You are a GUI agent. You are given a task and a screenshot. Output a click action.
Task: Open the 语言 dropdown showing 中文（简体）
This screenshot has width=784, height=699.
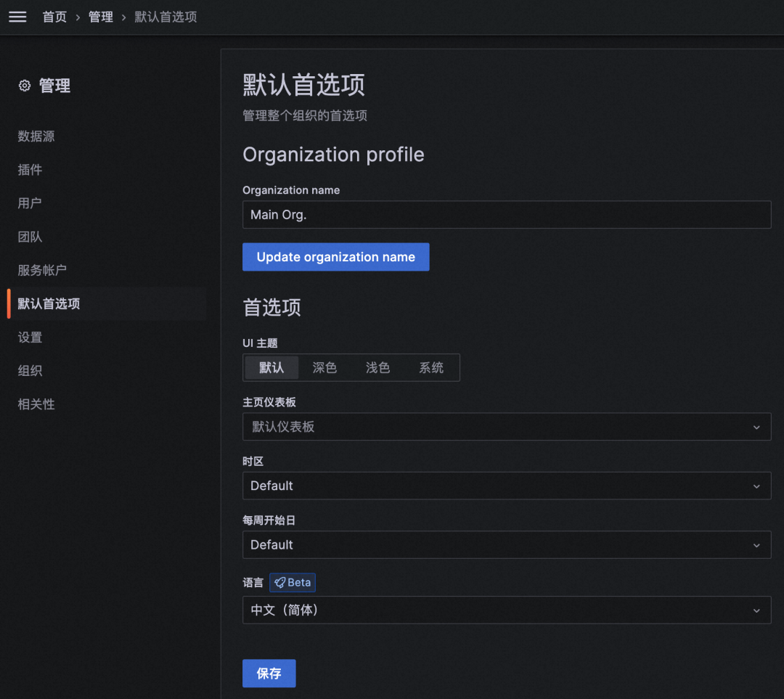[x=506, y=610]
